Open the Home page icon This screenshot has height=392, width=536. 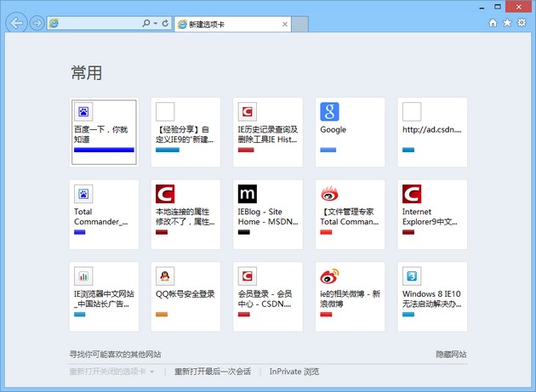point(493,23)
